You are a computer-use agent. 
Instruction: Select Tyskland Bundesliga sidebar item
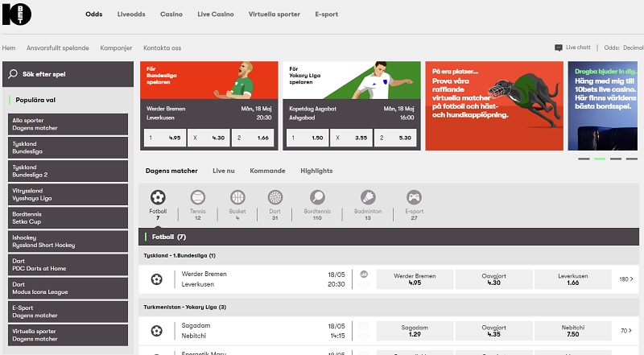coord(68,147)
